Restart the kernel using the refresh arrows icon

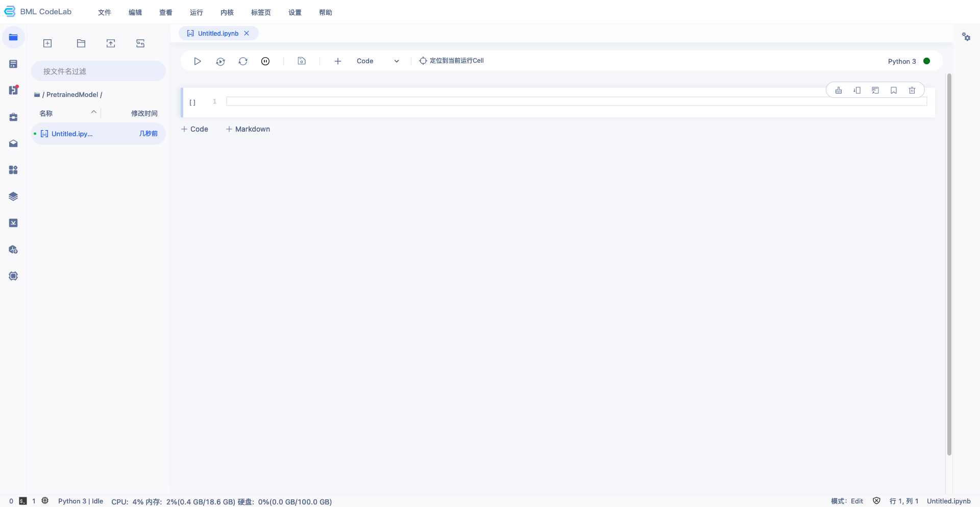pos(243,61)
